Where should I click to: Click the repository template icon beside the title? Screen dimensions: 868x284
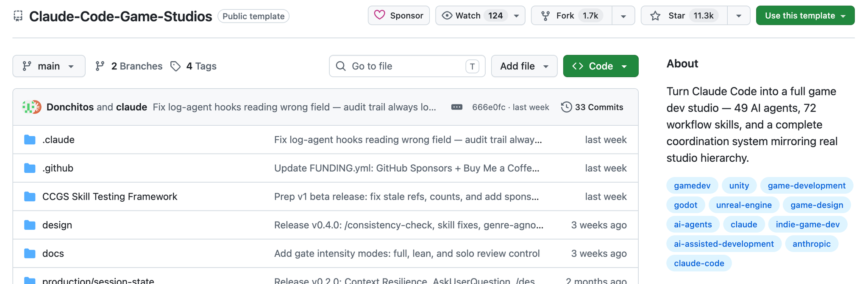tap(18, 16)
